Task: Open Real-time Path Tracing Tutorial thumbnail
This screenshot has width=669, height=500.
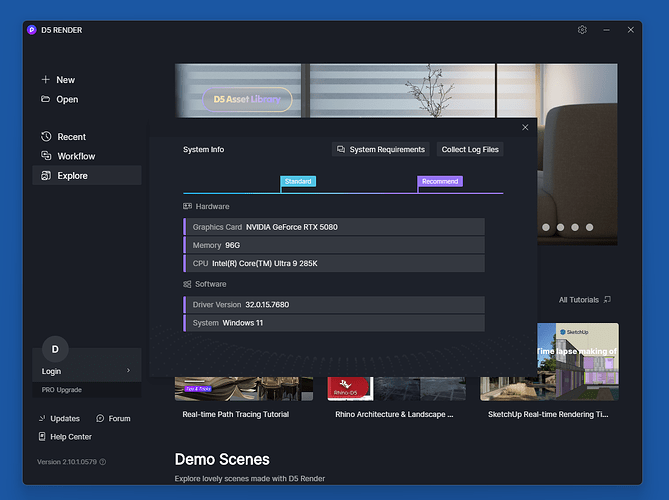Action: [244, 388]
